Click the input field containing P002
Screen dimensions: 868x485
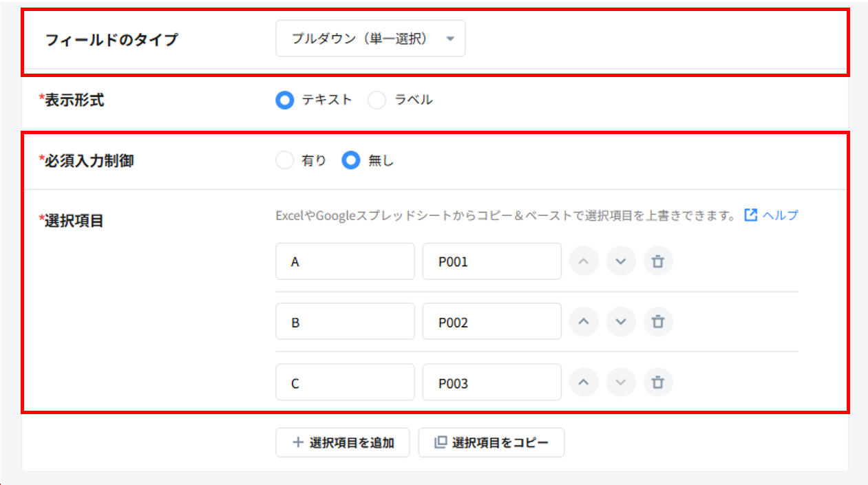(x=491, y=322)
